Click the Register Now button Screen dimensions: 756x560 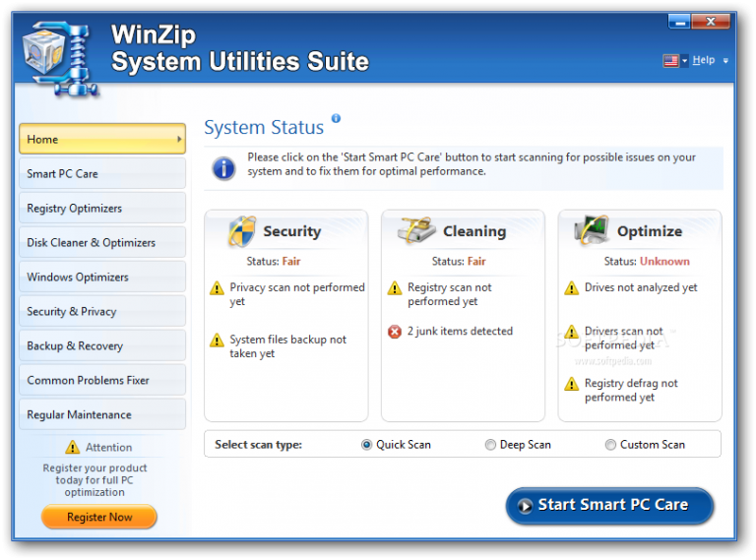point(98,517)
